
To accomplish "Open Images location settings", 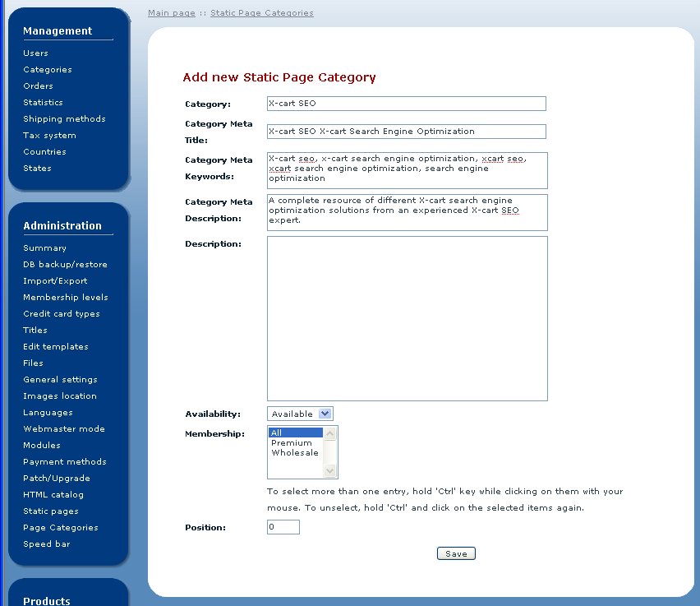I will 60,396.
